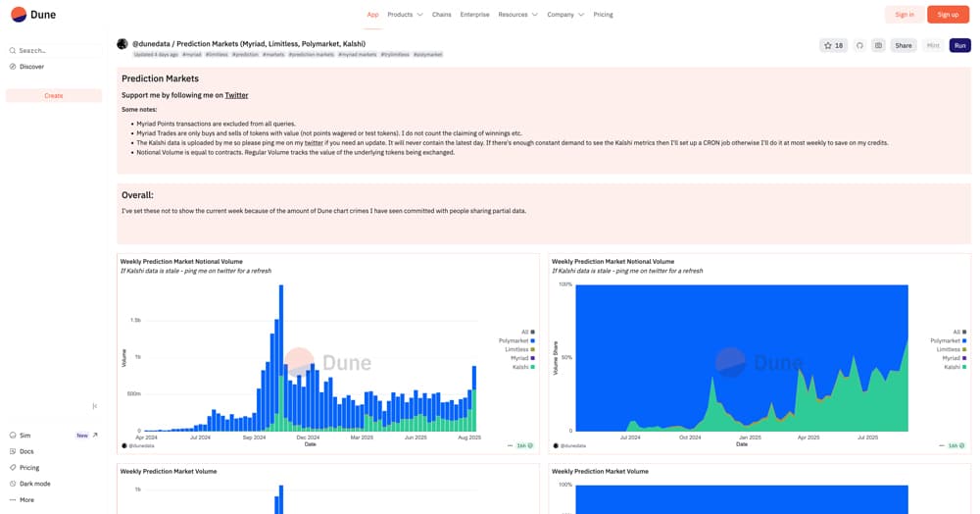Click the Create button in the sidebar
Image resolution: width=980 pixels, height=514 pixels.
pos(54,96)
